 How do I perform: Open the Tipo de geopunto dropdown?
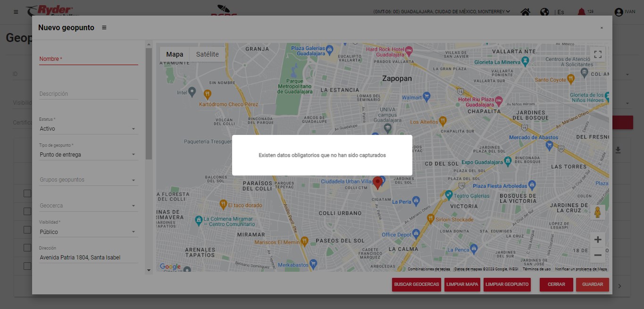pyautogui.click(x=88, y=155)
